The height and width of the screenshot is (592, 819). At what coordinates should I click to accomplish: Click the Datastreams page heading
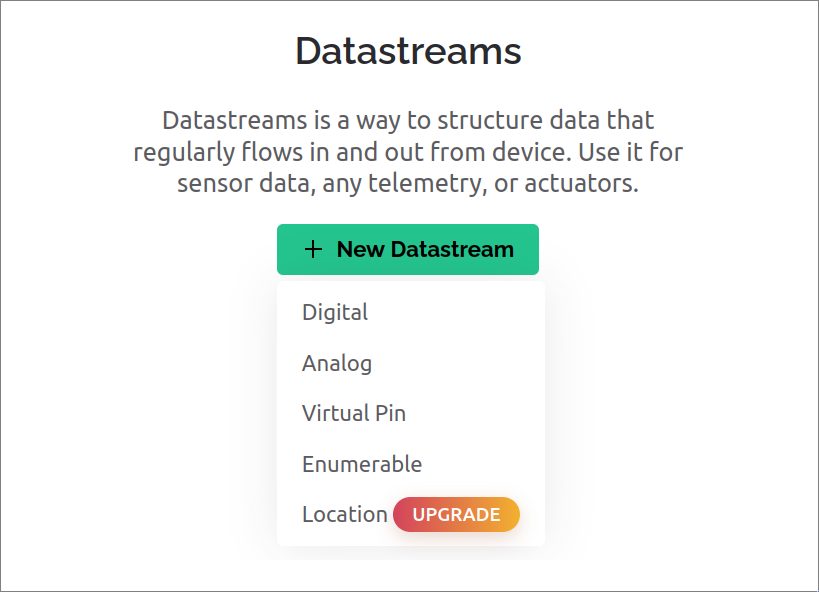click(408, 51)
